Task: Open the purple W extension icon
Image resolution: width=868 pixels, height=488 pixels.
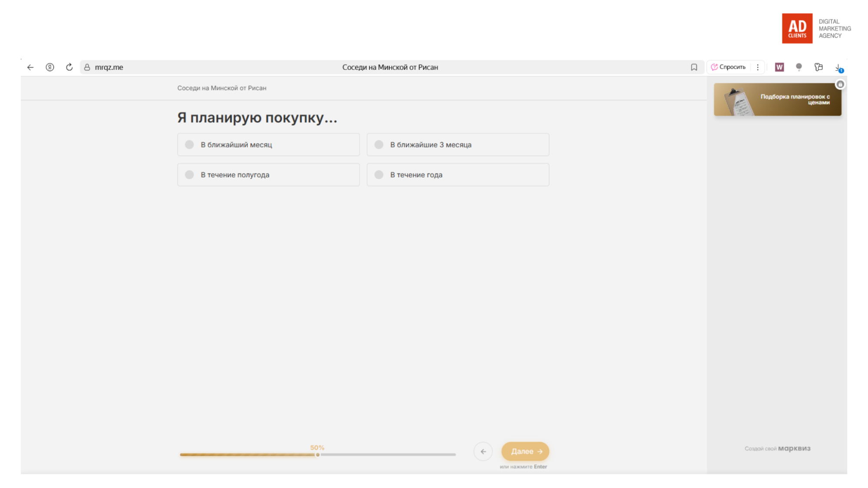Action: [779, 67]
